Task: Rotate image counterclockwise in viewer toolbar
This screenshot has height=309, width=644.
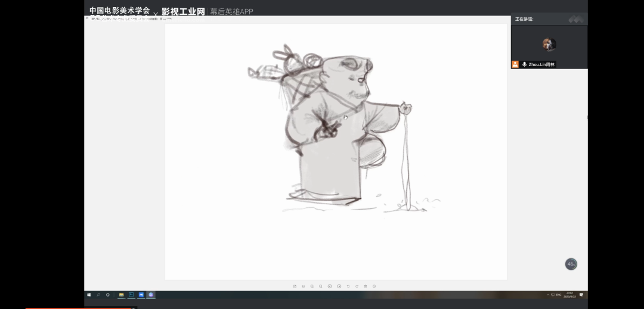Action: tap(348, 286)
